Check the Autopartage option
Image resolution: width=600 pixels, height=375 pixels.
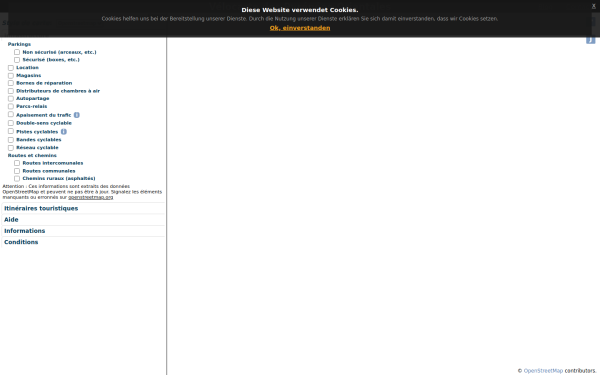(x=11, y=98)
